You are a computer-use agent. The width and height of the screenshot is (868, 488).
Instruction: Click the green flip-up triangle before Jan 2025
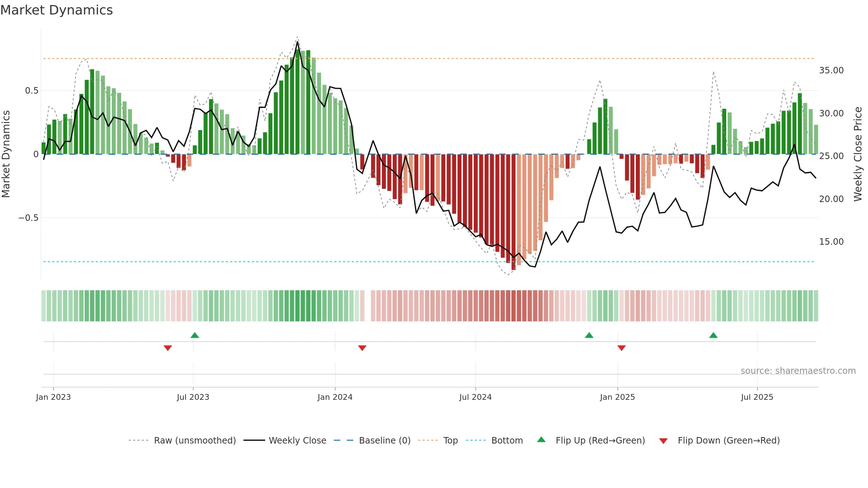tap(589, 335)
